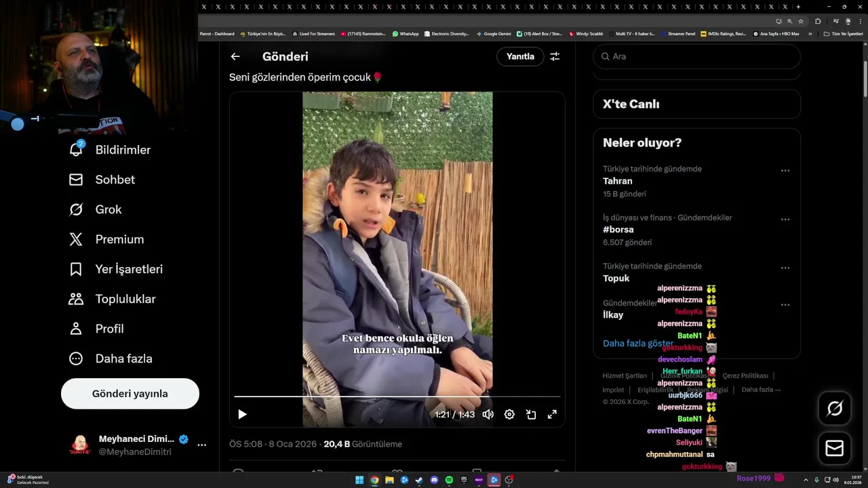Open Ana Sayfa HBO Max bookmark
Image resolution: width=868 pixels, height=488 pixels.
776,33
